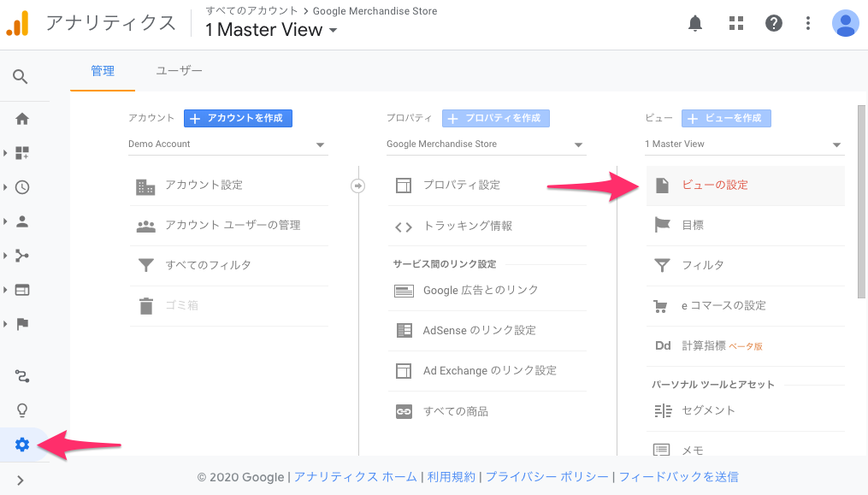Expand the Behavior sidebar section arrow

coord(5,290)
